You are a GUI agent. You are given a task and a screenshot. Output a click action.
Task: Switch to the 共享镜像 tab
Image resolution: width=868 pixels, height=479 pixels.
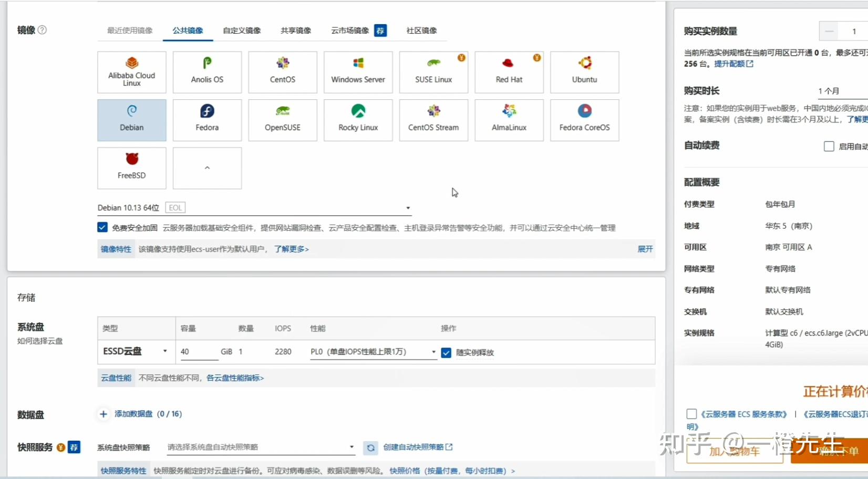coord(296,30)
